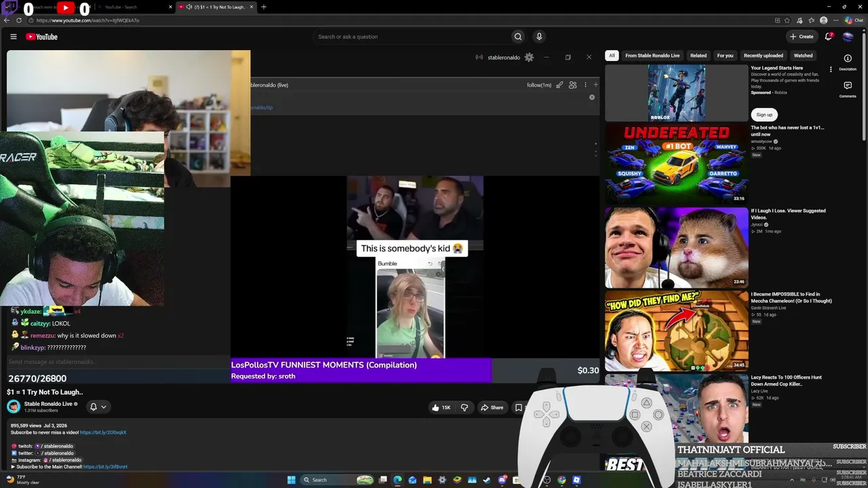Open a new browser tab

pyautogui.click(x=264, y=7)
